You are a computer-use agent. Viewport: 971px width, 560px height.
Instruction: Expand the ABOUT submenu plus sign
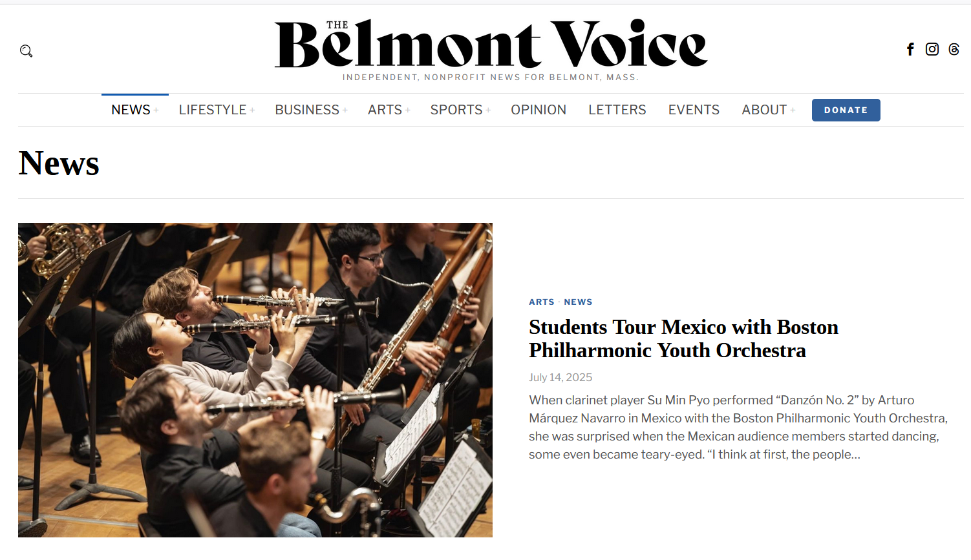pos(793,110)
